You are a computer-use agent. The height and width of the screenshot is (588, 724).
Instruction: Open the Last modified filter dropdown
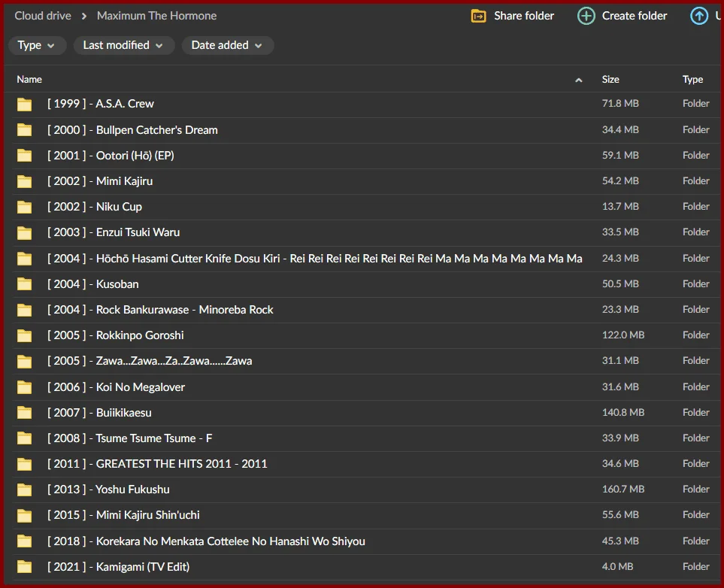click(124, 45)
